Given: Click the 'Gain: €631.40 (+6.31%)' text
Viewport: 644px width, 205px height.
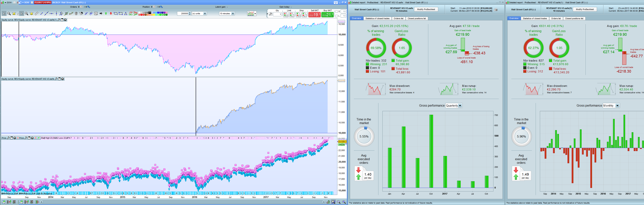Looking at the screenshot, I should click(547, 26).
